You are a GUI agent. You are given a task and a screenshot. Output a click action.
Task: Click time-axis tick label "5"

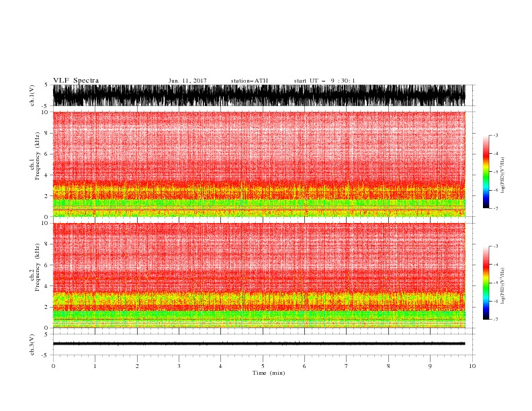[x=263, y=366]
